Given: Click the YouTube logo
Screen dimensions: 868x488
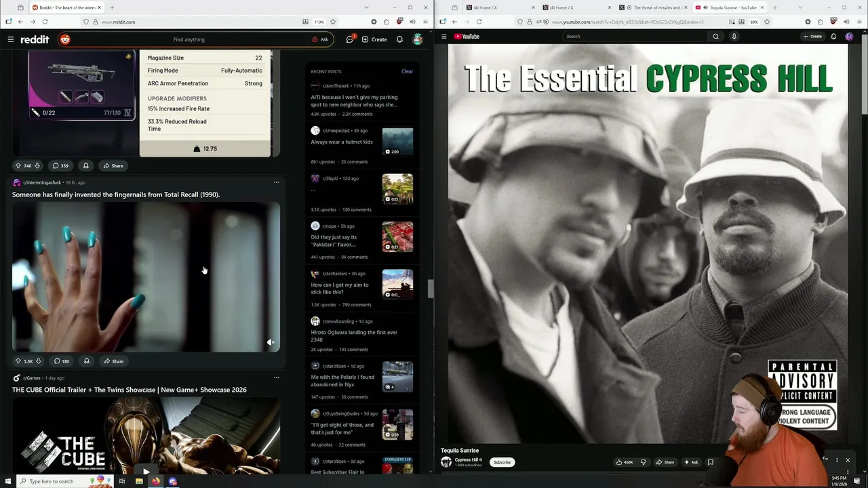Looking at the screenshot, I should tap(467, 37).
